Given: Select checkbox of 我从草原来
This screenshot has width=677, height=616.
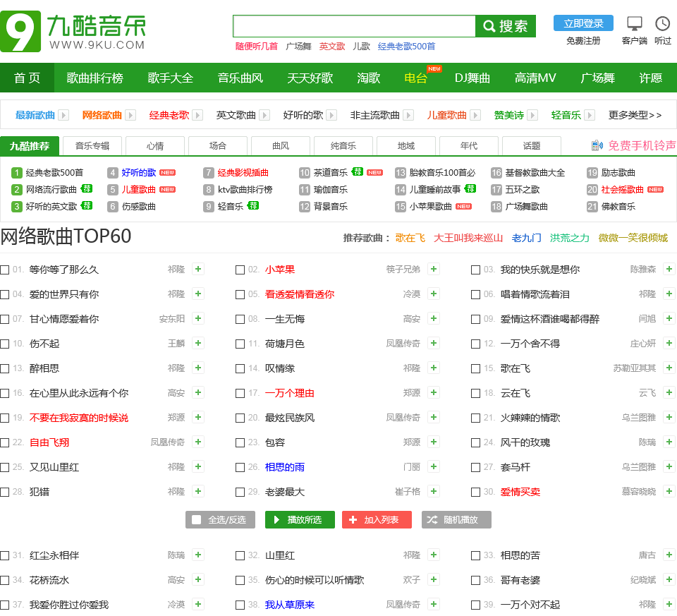Looking at the screenshot, I should [x=240, y=605].
